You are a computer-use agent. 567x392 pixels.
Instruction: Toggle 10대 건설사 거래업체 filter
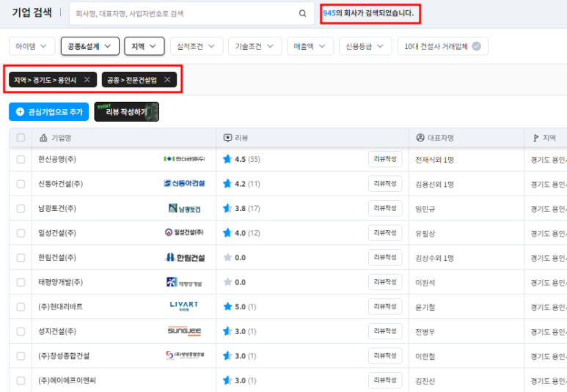pyautogui.click(x=443, y=46)
